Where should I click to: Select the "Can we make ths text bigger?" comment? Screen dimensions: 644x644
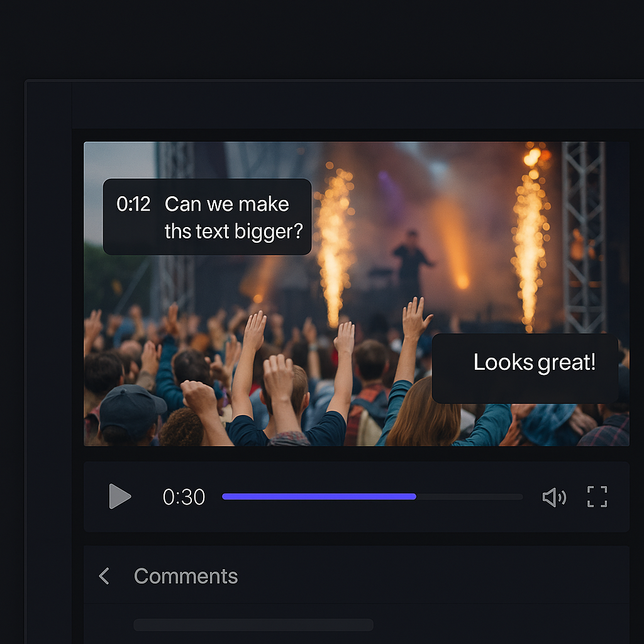pyautogui.click(x=233, y=217)
